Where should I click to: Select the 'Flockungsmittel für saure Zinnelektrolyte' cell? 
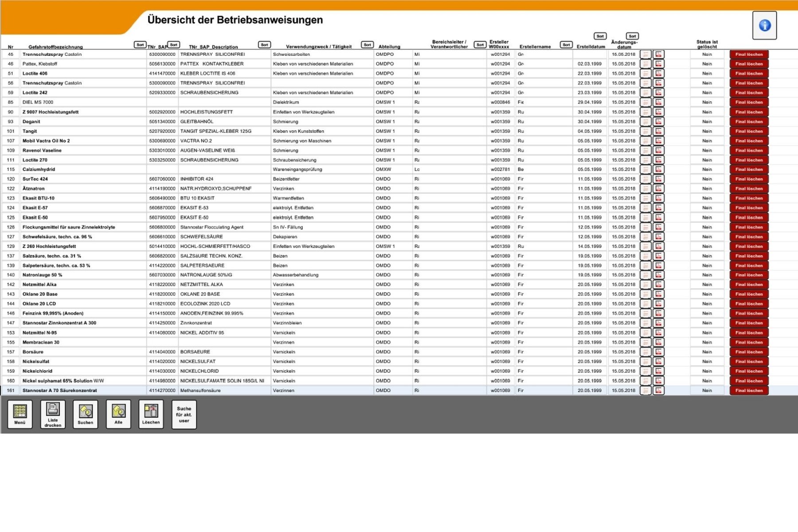coord(83,227)
